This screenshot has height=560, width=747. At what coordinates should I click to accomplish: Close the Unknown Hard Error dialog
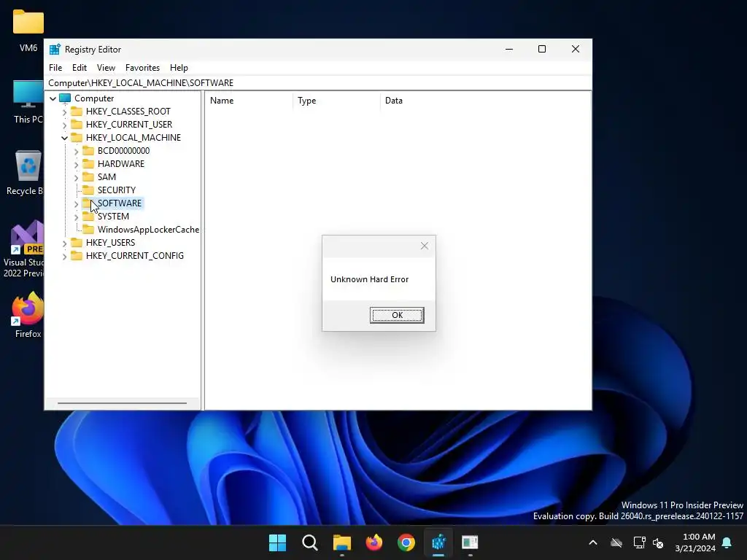click(x=425, y=246)
